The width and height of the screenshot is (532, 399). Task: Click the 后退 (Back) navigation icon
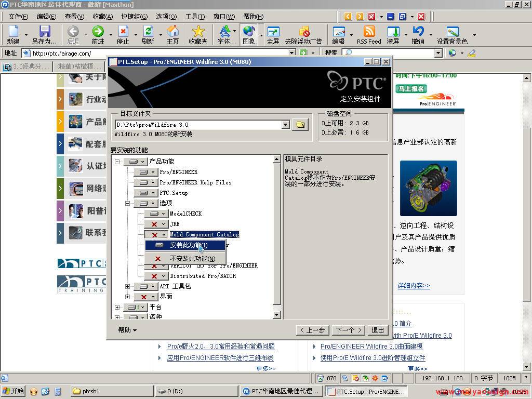point(73,35)
